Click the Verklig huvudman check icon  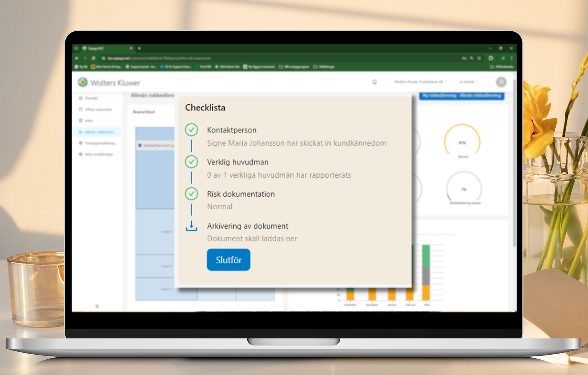[x=191, y=162]
